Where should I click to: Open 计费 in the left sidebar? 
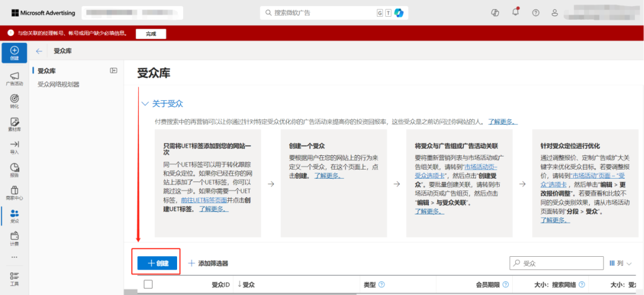coord(14,239)
